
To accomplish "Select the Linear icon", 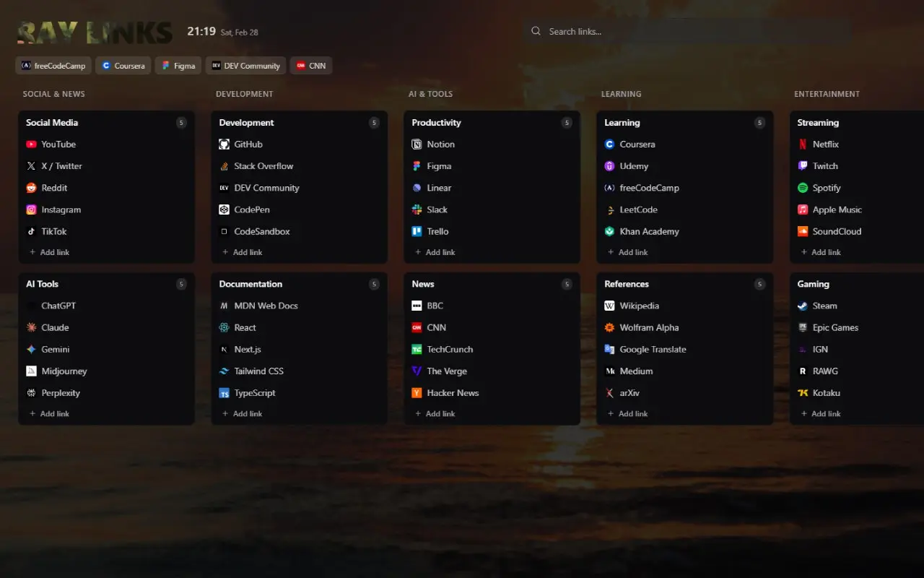I will coord(417,188).
